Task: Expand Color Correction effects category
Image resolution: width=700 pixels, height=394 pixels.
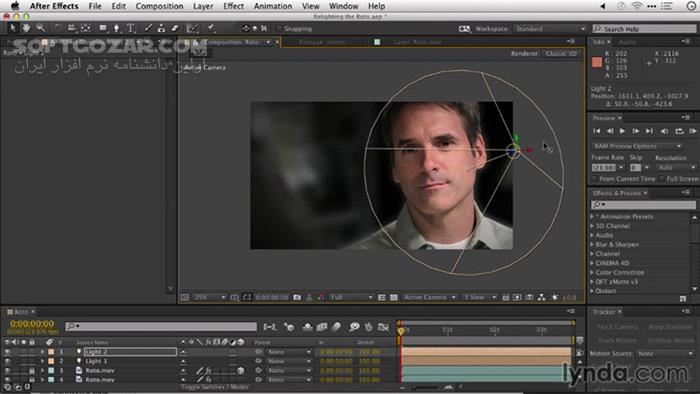Action: [592, 272]
